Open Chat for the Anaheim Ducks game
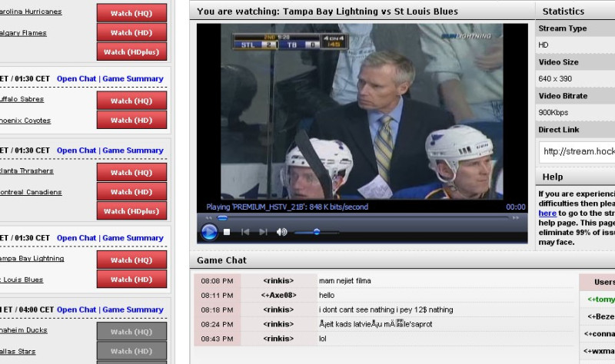 (x=76, y=309)
